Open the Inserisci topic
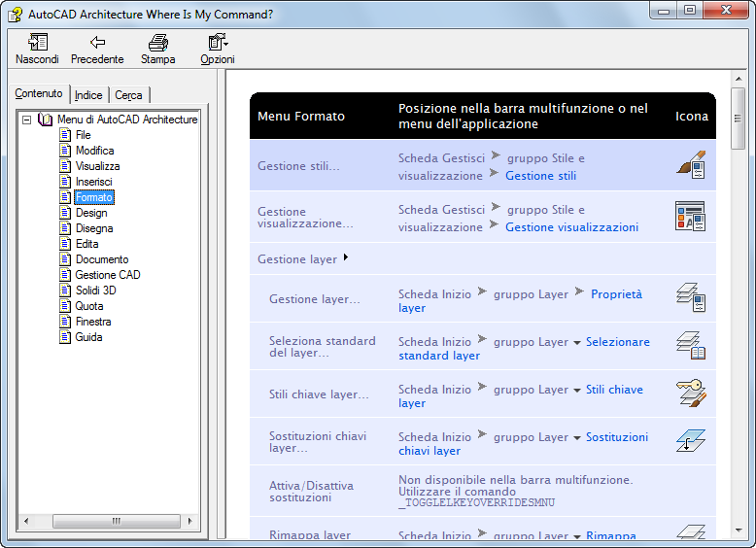756x548 pixels. [x=94, y=182]
